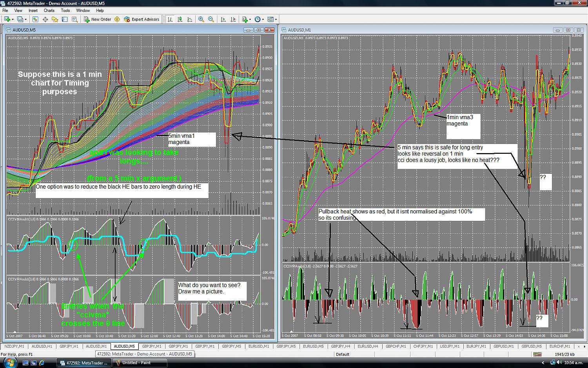Screen dimensions: 588x368
Task: Switch to the EURCHF,M1 chart tab
Action: [x=559, y=346]
